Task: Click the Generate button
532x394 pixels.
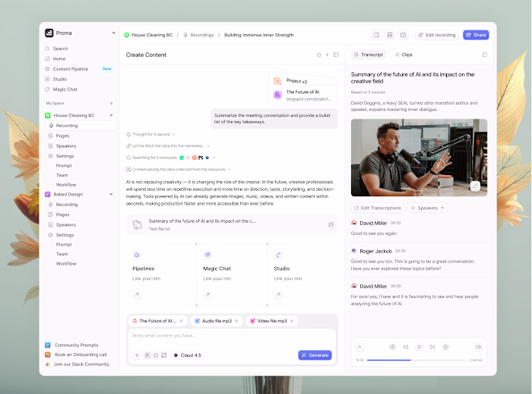Action: [315, 355]
